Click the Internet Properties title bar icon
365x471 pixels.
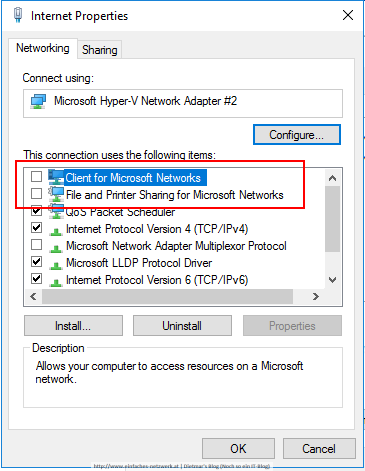(x=18, y=15)
